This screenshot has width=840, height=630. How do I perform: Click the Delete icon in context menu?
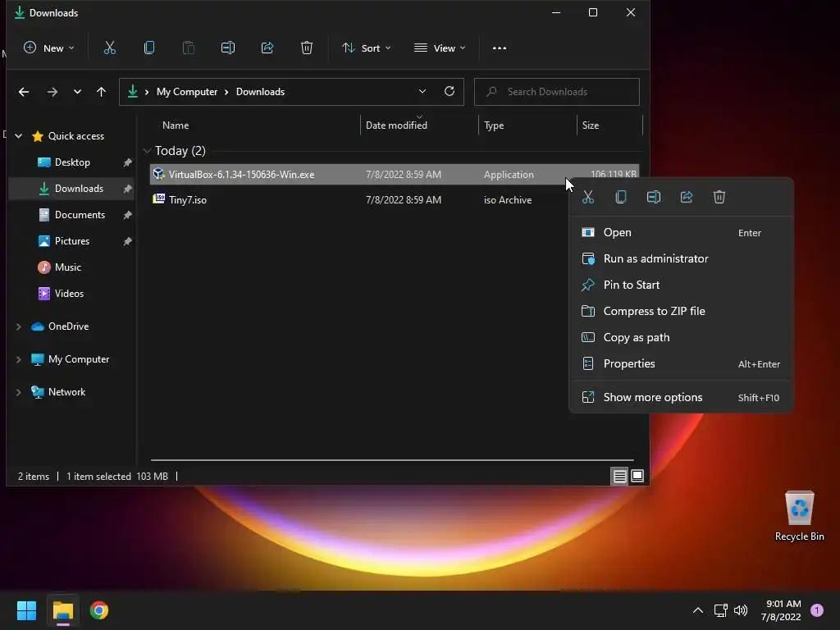tap(719, 197)
